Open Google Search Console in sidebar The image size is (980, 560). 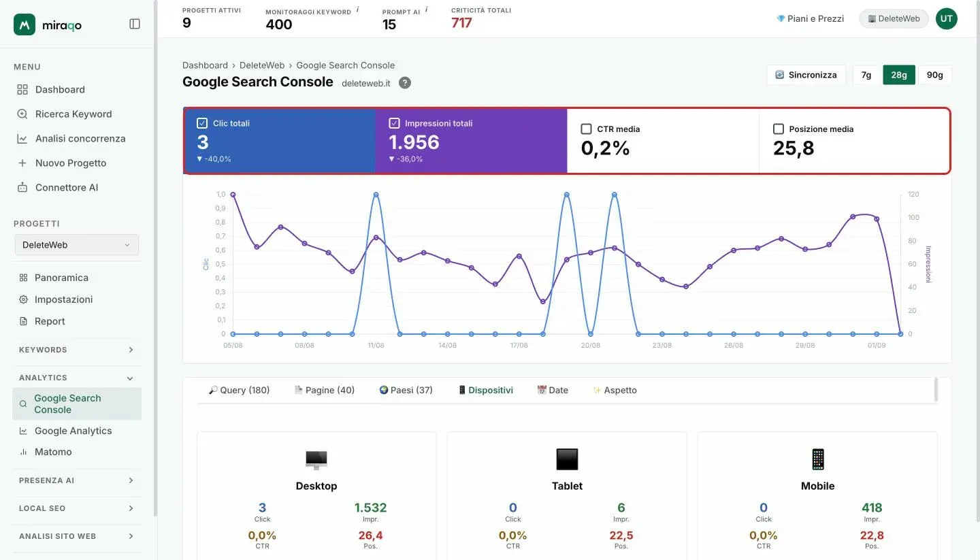click(77, 403)
